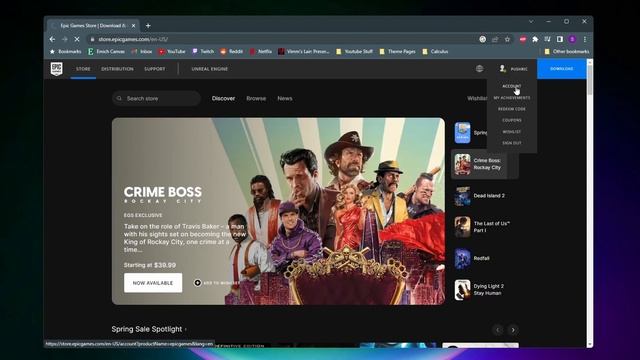The width and height of the screenshot is (640, 360).
Task: Select Sign Out in the user menu
Action: [x=511, y=143]
